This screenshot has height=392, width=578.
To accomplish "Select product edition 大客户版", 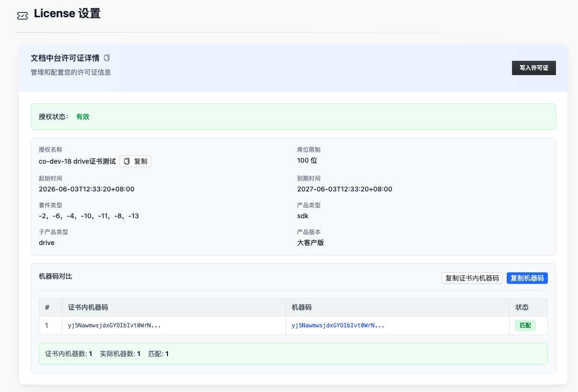I will 311,243.
